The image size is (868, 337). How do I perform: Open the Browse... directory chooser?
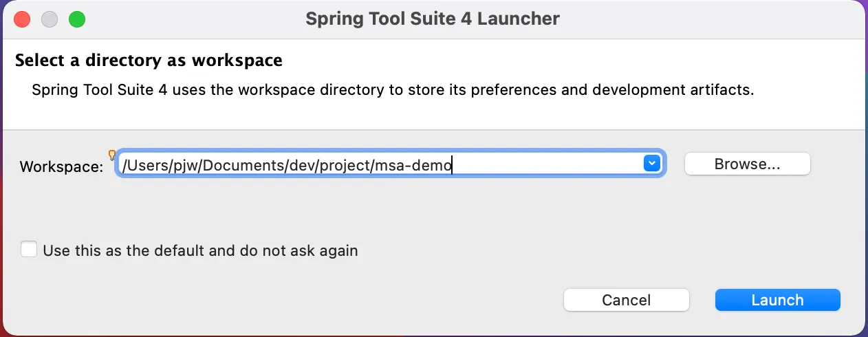(x=748, y=164)
